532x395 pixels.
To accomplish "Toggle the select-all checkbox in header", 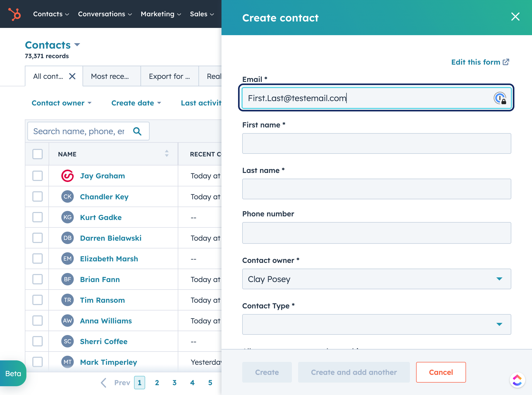I will 38,154.
